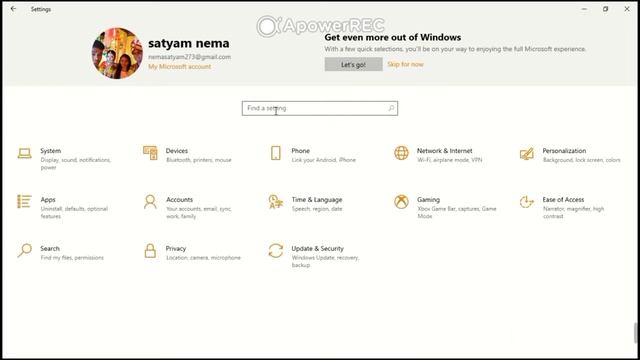Click the Find a setting input field

[x=320, y=108]
